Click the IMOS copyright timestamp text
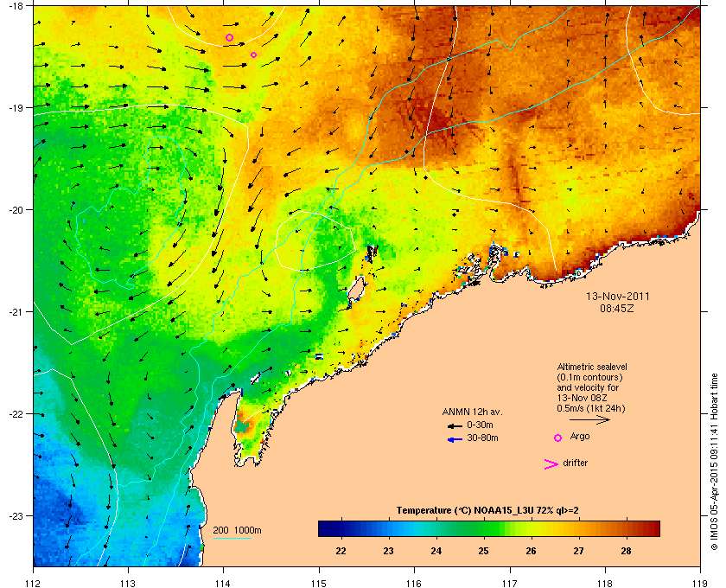726x588 pixels. coord(714,462)
